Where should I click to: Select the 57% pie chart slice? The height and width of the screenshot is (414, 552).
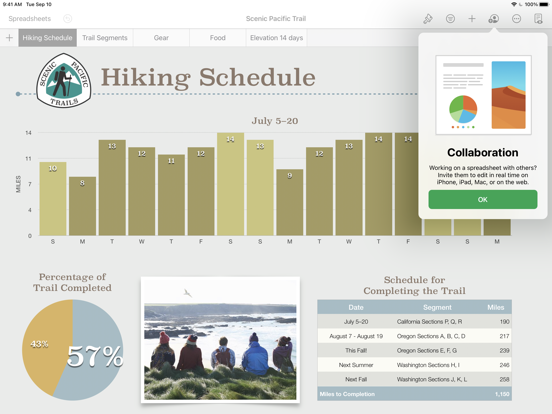[93, 350]
